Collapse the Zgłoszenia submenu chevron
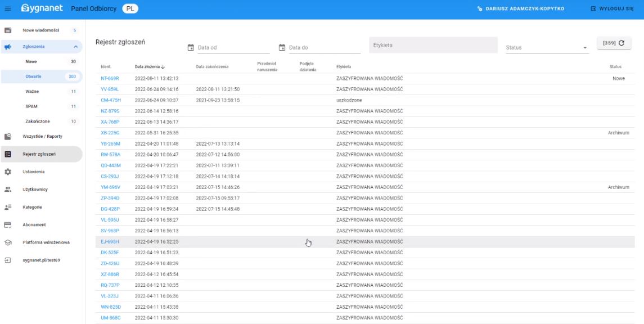The width and height of the screenshot is (644, 324). tap(75, 47)
